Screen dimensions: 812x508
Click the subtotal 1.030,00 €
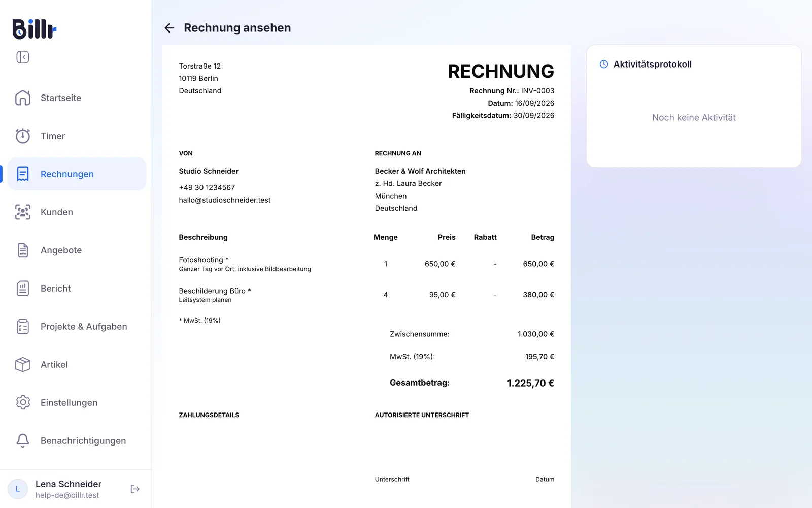coord(536,334)
